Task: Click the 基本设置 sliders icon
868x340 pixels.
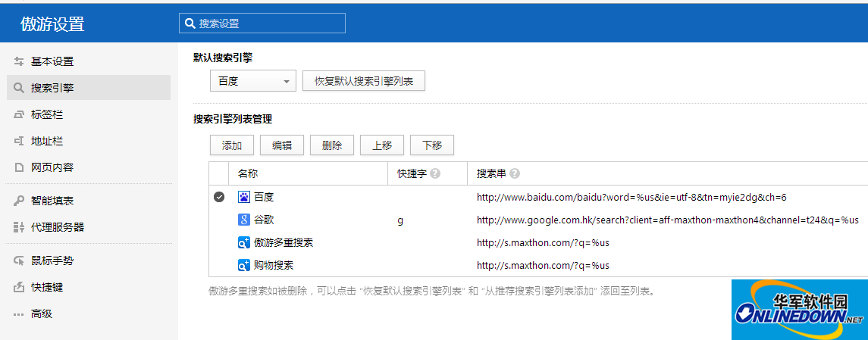Action: [x=19, y=61]
